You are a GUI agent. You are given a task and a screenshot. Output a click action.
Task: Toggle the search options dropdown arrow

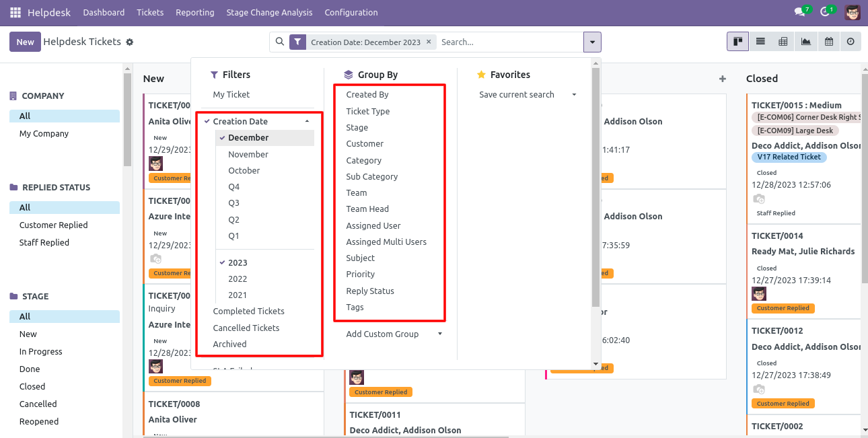click(592, 42)
